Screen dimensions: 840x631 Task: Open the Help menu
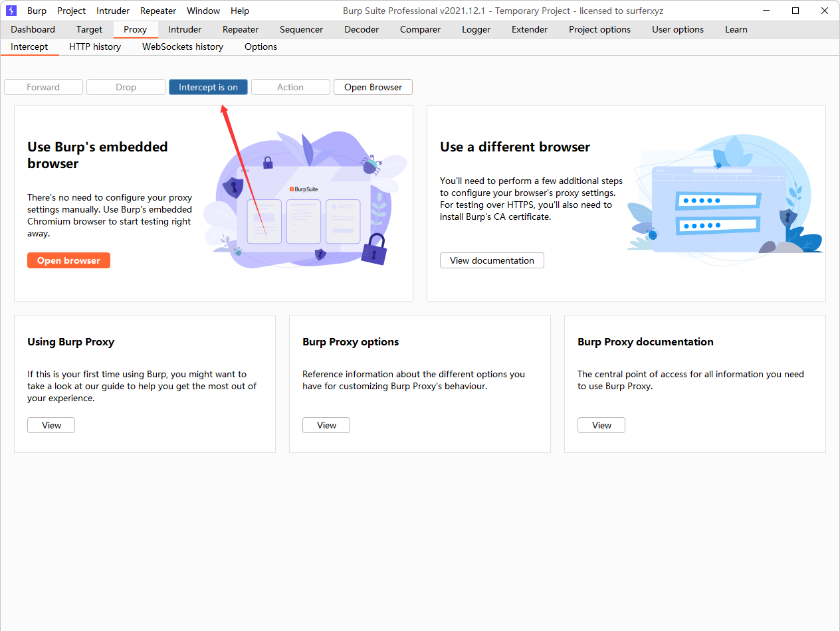tap(240, 11)
